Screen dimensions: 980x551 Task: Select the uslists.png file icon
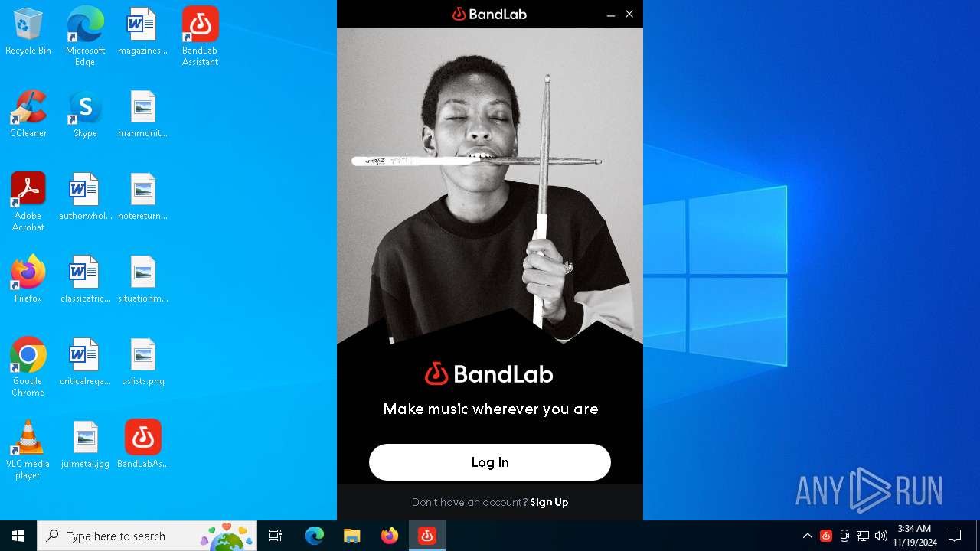142,363
